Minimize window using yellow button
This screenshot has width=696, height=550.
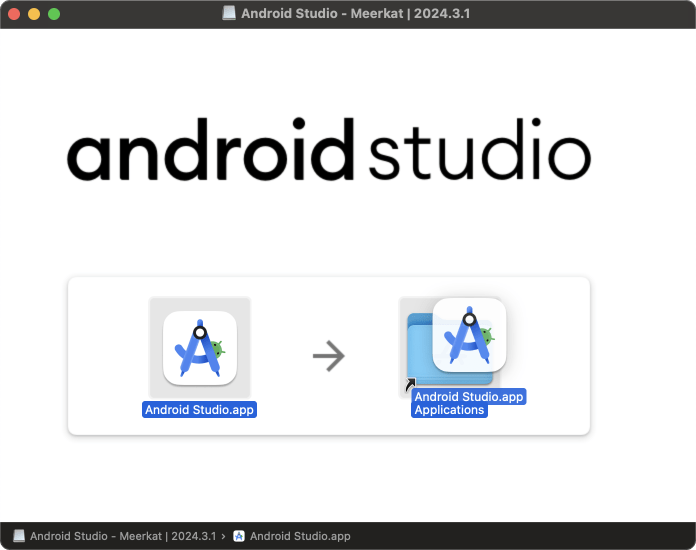[x=34, y=14]
